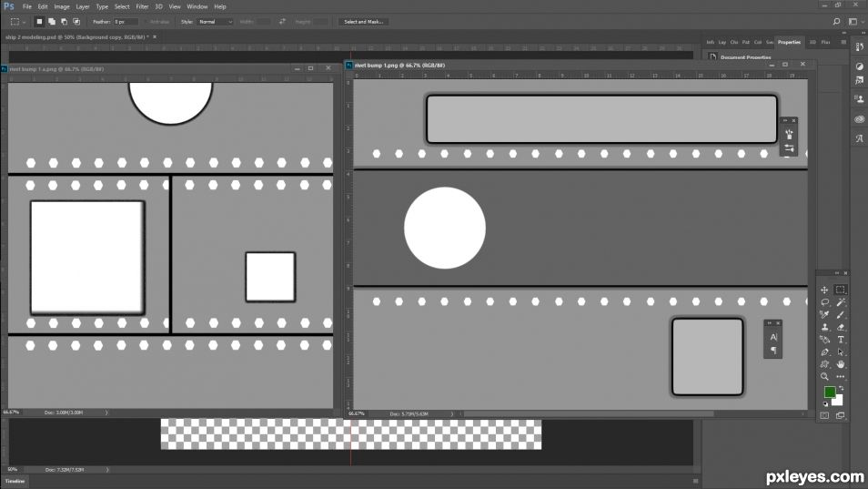This screenshot has height=489, width=868.
Task: Select the Brush tool
Action: [841, 314]
